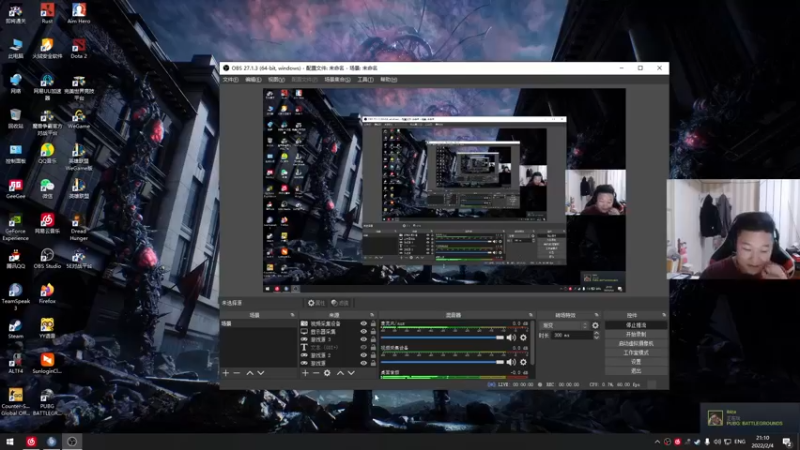Open the 编辑(E) menu in OBS

tap(253, 80)
